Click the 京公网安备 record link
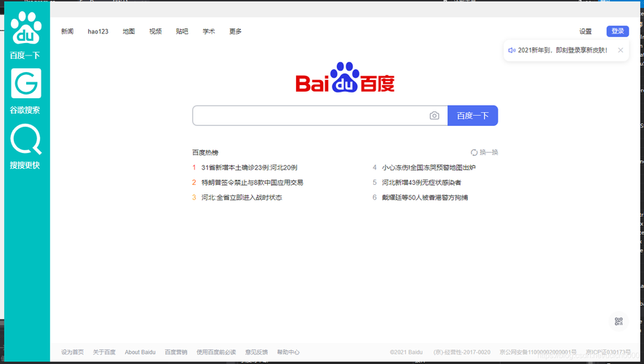Viewport: 644px width, 364px height. tap(538, 352)
